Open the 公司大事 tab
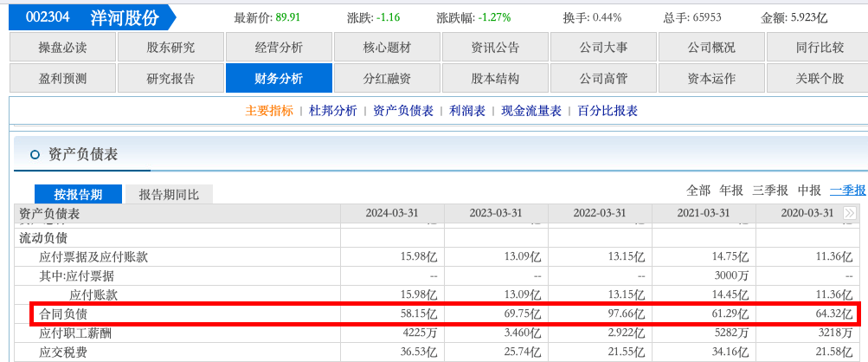The width and height of the screenshot is (868, 362). pyautogui.click(x=603, y=47)
